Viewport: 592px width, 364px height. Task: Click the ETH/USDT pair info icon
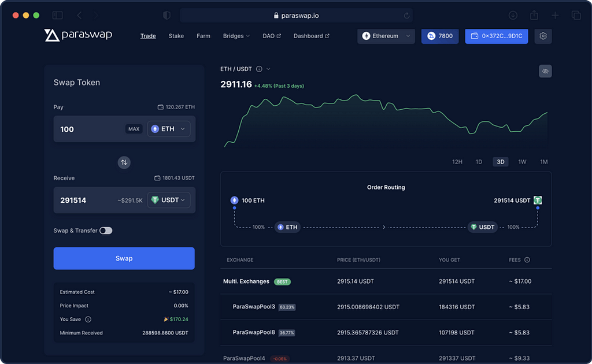[259, 69]
